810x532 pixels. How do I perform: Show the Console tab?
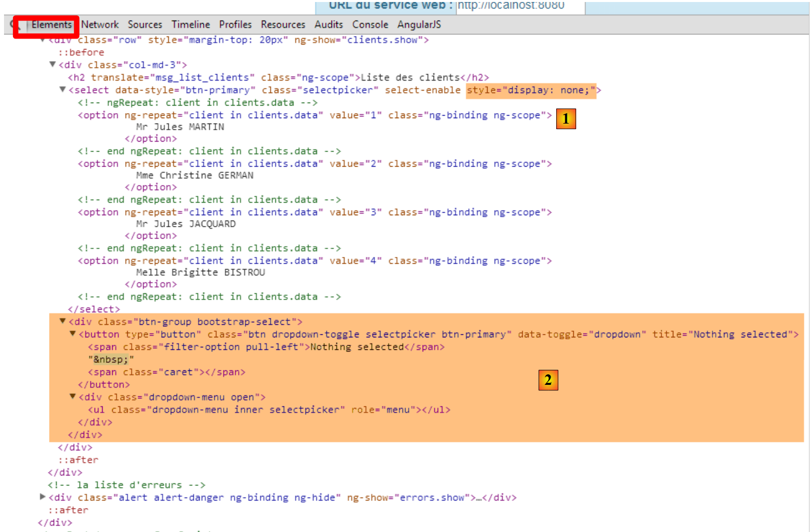[x=370, y=25]
